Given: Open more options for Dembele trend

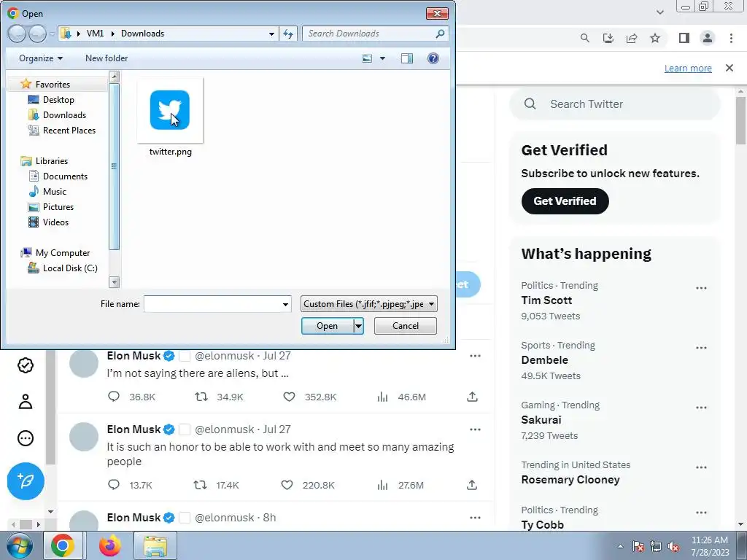Looking at the screenshot, I should pos(701,348).
